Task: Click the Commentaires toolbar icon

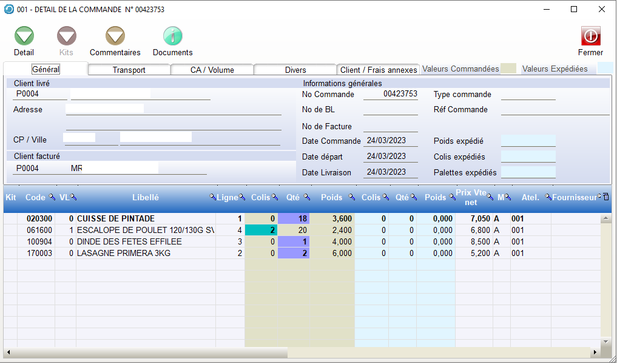Action: (115, 36)
